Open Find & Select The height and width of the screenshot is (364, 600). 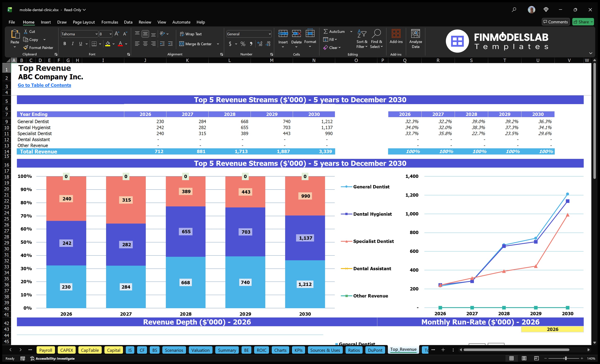[376, 39]
